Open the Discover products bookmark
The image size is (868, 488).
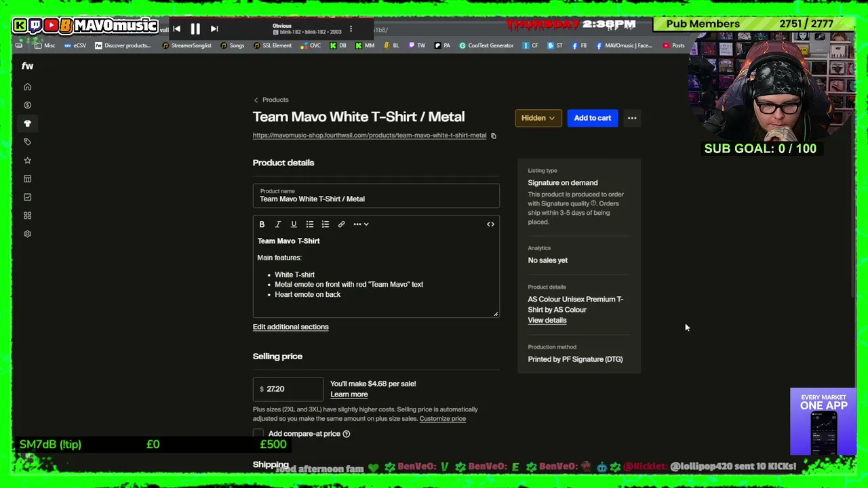(x=123, y=45)
